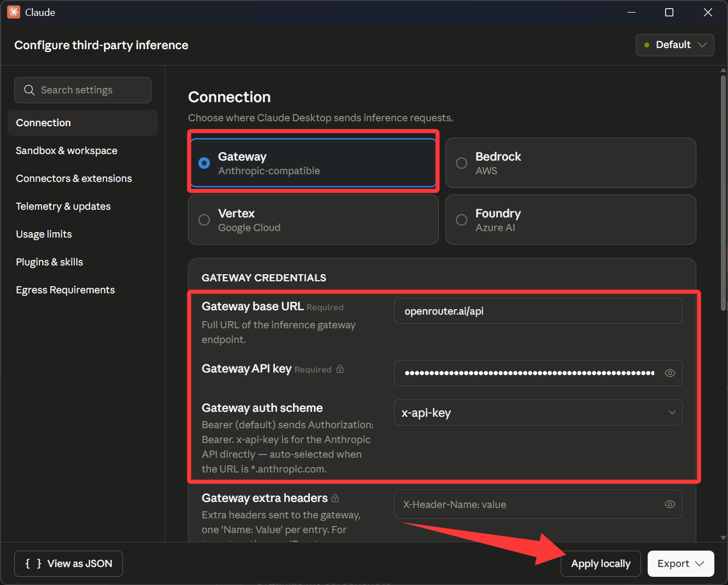
Task: Expand the Default profile dropdown
Action: coord(674,45)
